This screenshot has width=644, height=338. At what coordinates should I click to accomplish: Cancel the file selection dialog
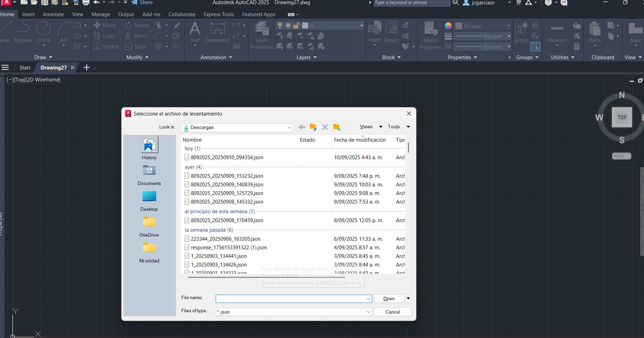click(x=393, y=312)
